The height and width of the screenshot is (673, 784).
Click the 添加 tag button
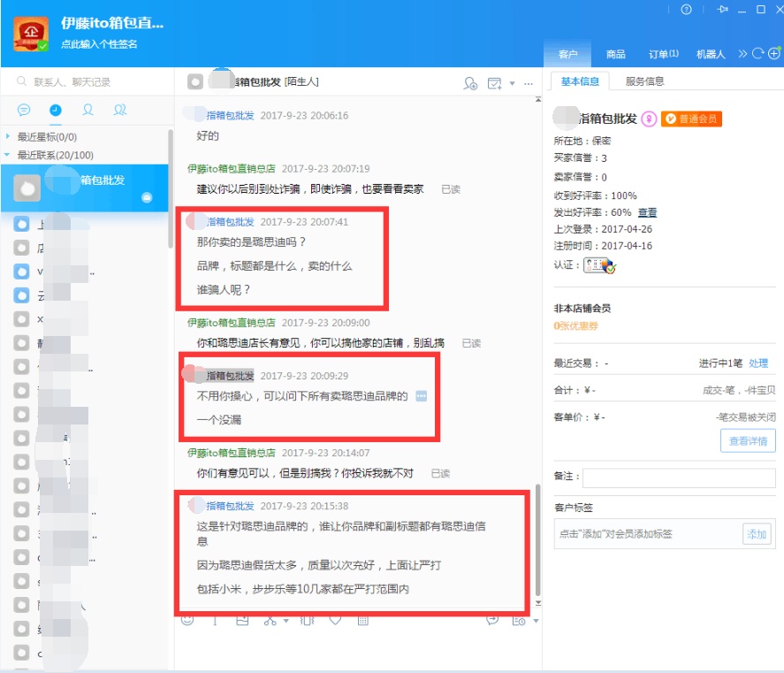click(757, 534)
